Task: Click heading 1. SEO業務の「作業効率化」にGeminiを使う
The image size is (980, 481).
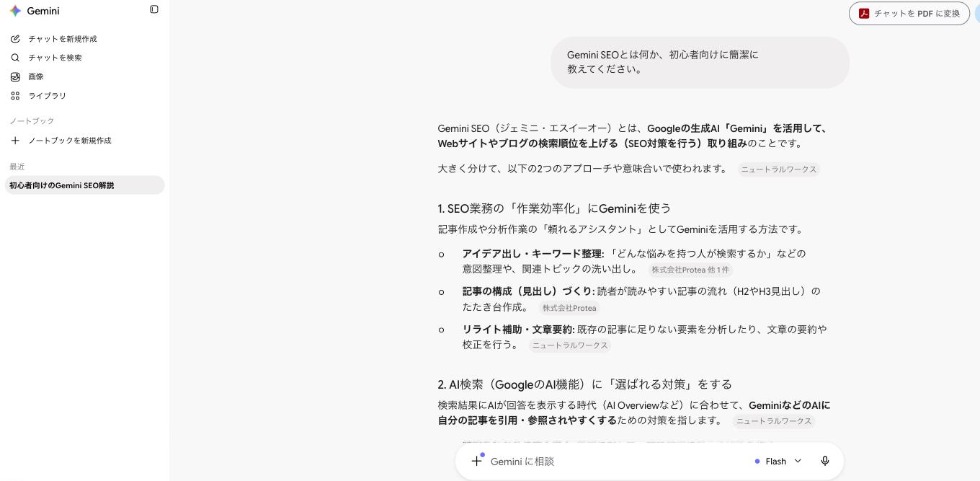Action: (x=554, y=208)
